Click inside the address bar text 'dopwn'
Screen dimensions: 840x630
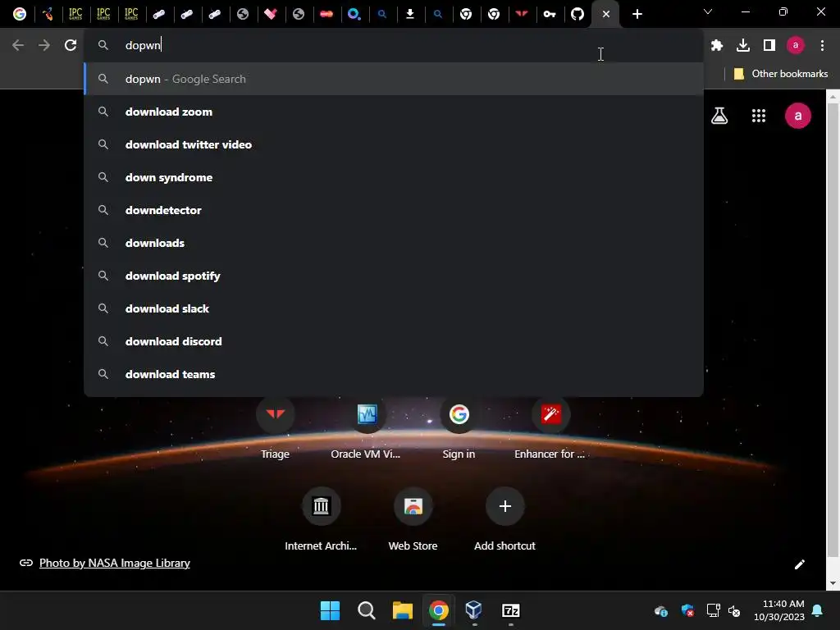143,46
